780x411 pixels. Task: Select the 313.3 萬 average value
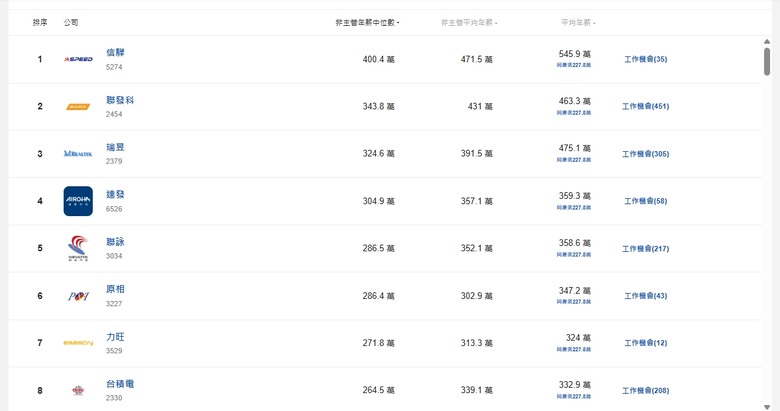click(x=477, y=343)
